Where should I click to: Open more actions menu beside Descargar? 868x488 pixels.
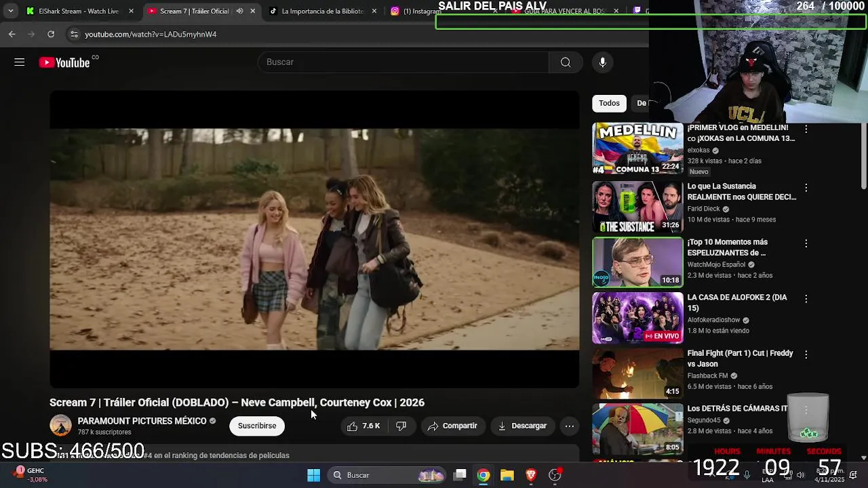click(x=570, y=426)
